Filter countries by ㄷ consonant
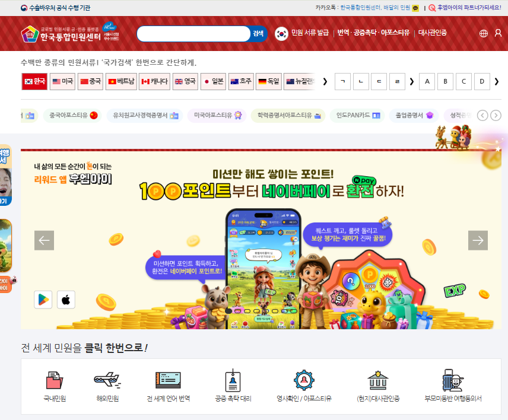 tap(379, 82)
